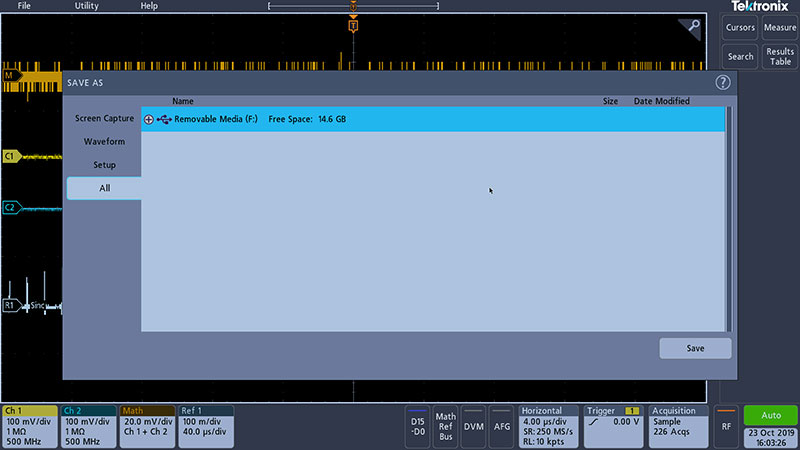Screen dimensions: 800x450
Task: Open the File menu
Action: point(24,6)
